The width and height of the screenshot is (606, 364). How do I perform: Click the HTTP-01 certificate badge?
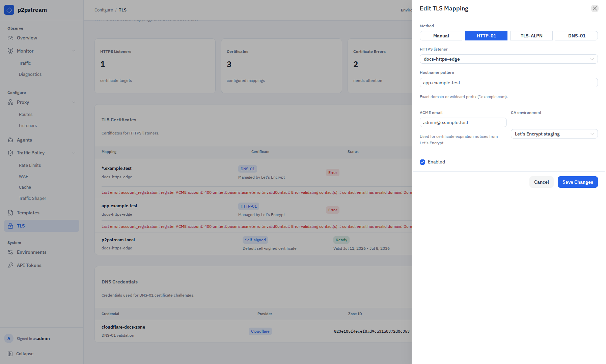[x=249, y=206]
